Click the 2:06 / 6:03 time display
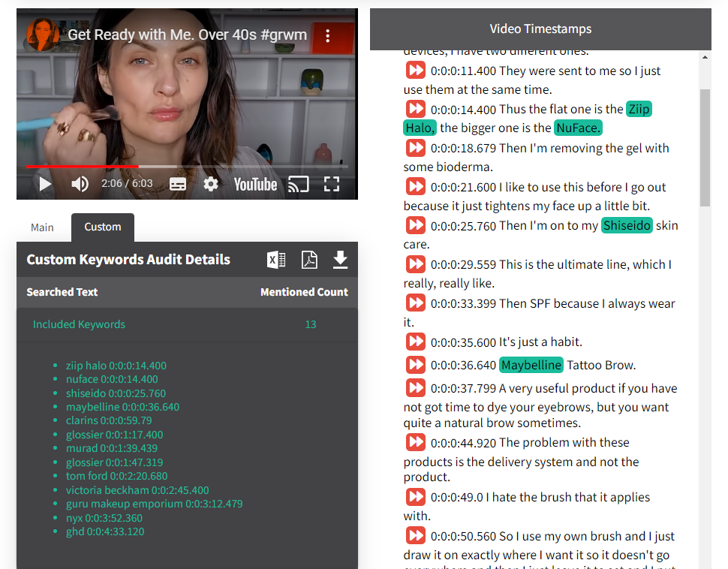Screen dimensions: 728x569 coord(128,183)
